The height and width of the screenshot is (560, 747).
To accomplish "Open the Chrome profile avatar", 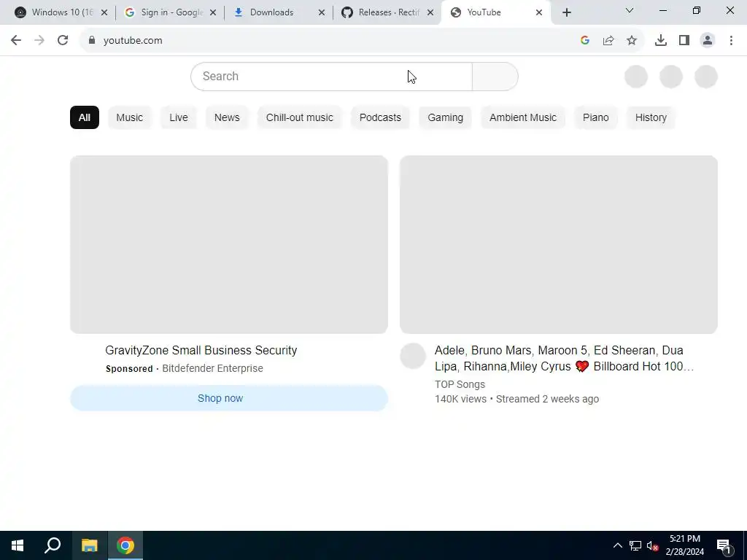I will [708, 41].
